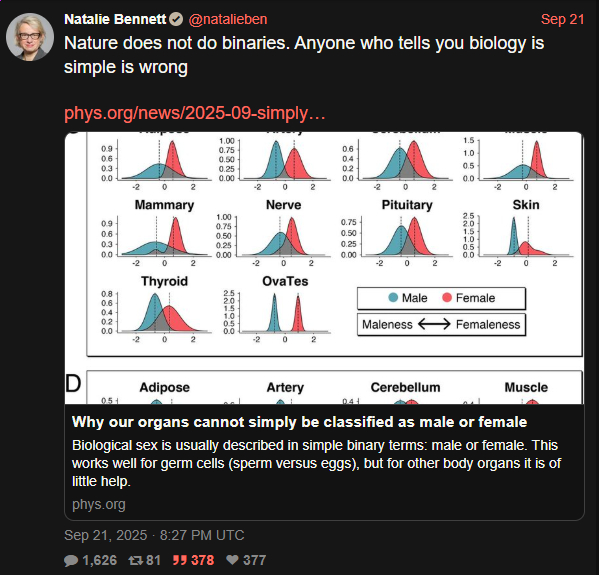Click the Sep 21 date link
Image resolution: width=599 pixels, height=575 pixels.
[x=562, y=19]
